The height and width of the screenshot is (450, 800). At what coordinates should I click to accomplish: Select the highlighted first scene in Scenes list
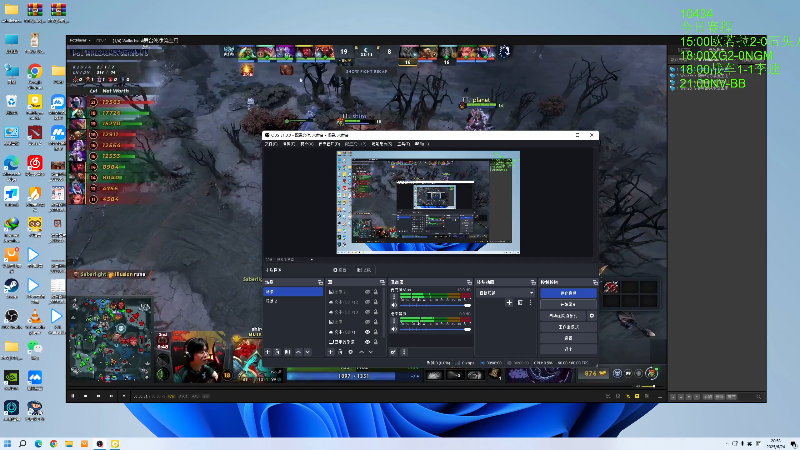[293, 292]
